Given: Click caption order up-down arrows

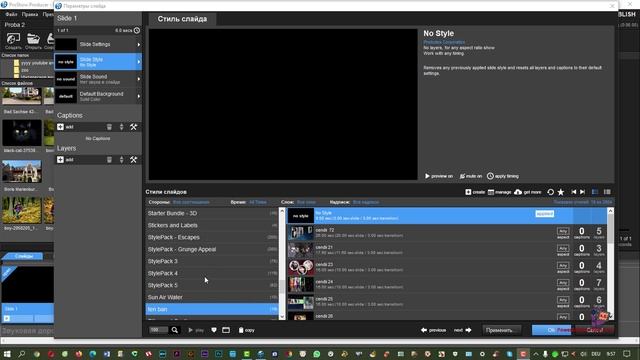Looking at the screenshot, I should [121, 127].
